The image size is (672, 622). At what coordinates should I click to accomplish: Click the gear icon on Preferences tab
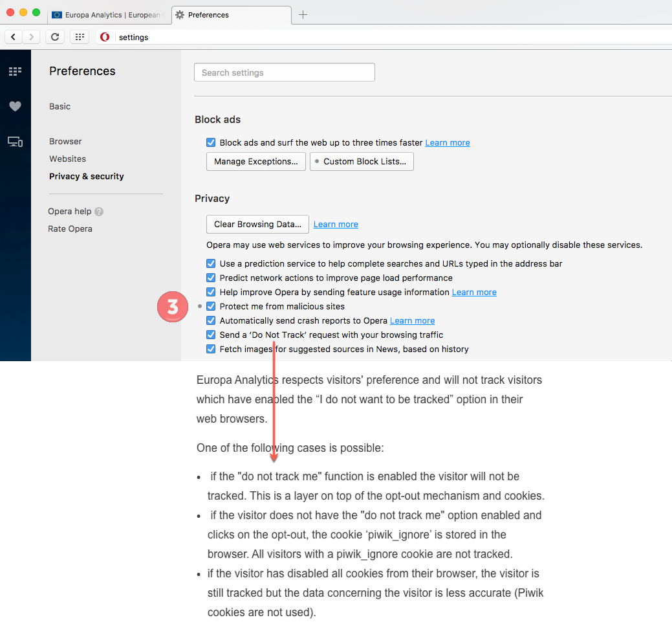pyautogui.click(x=180, y=15)
